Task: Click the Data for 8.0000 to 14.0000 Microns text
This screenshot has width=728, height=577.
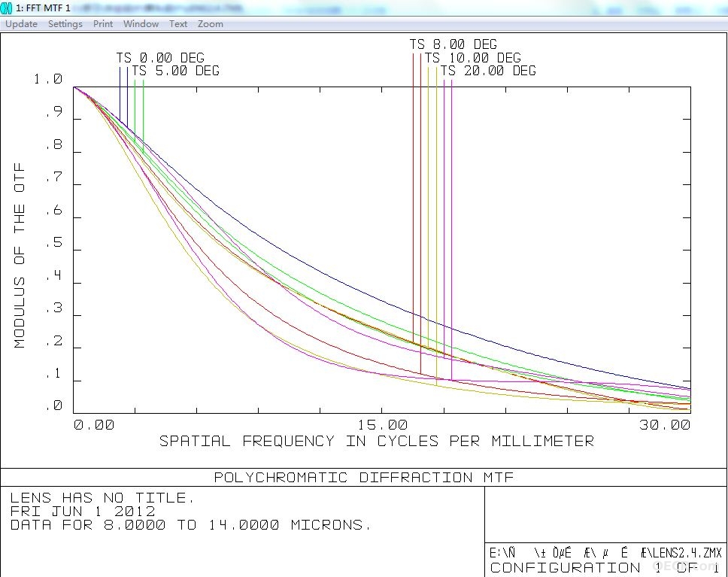Action: (x=191, y=525)
